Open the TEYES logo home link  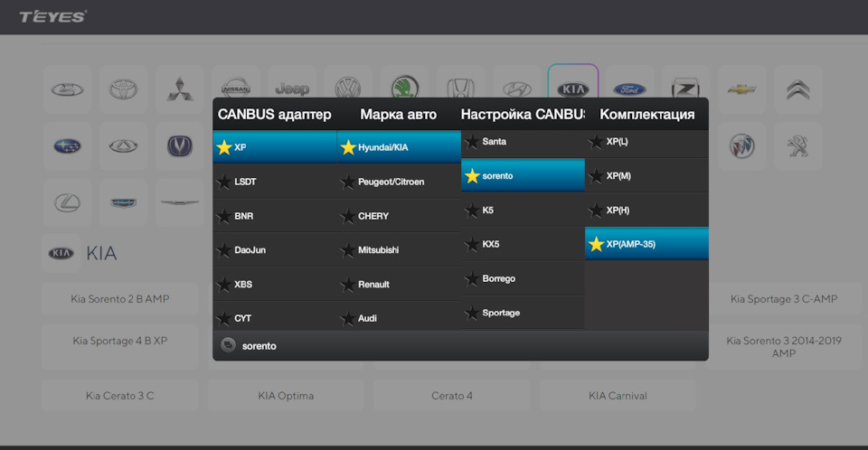[53, 16]
